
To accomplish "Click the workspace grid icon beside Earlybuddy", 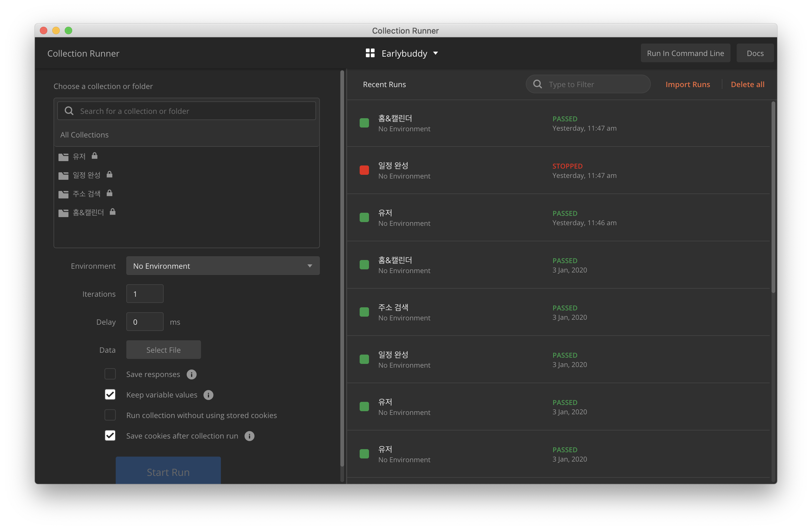I will click(x=370, y=53).
